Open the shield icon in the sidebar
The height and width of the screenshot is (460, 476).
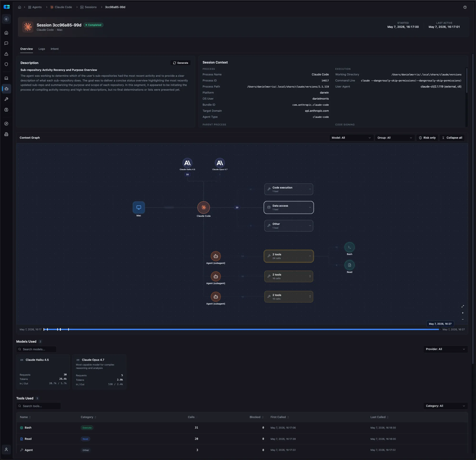6,64
